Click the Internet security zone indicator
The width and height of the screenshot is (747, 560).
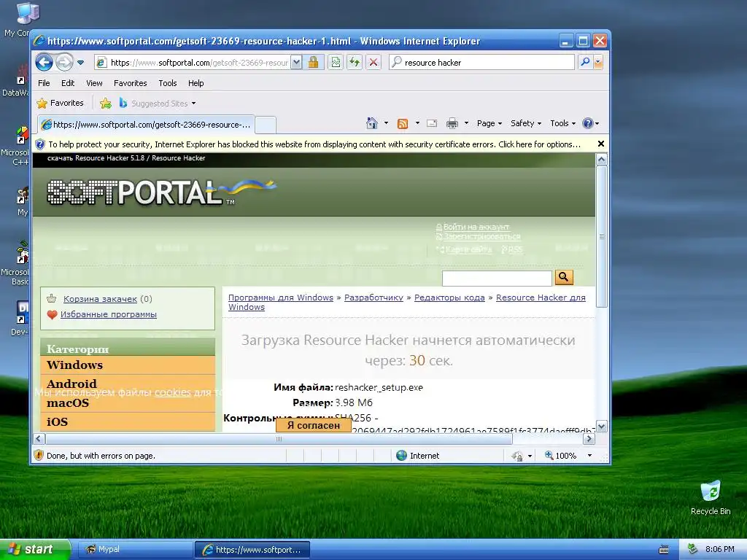418,456
